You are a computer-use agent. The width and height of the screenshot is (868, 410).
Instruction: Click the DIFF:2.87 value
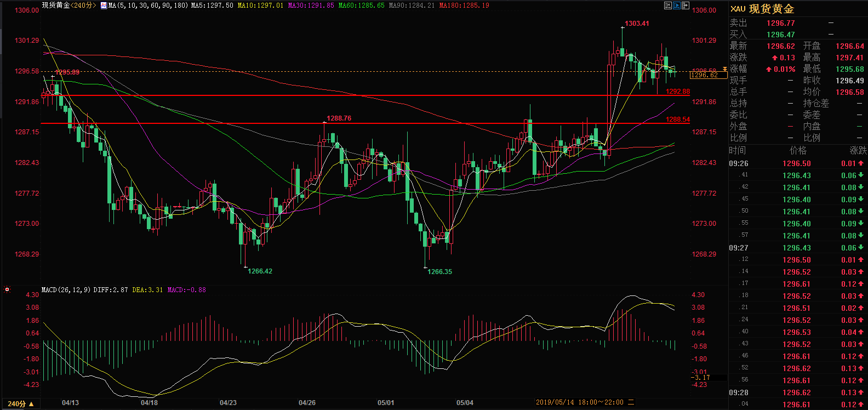(111, 290)
